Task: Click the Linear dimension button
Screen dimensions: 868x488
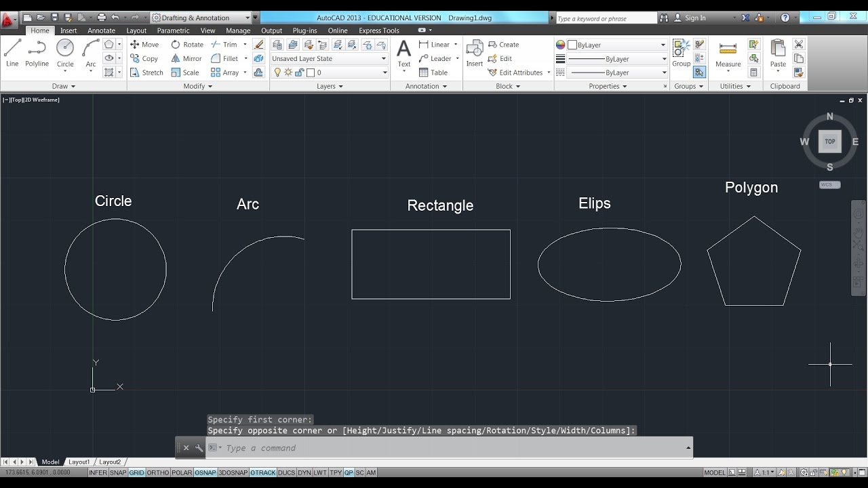Action: (435, 45)
